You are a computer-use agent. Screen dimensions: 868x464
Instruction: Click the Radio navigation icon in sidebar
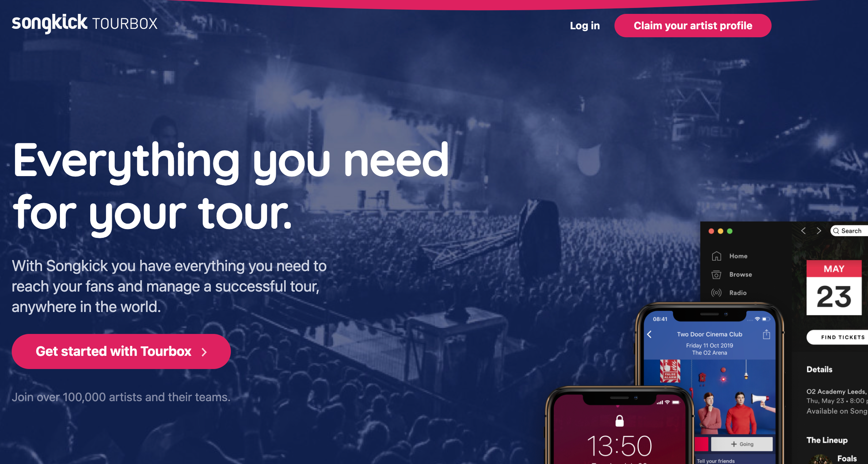(716, 292)
